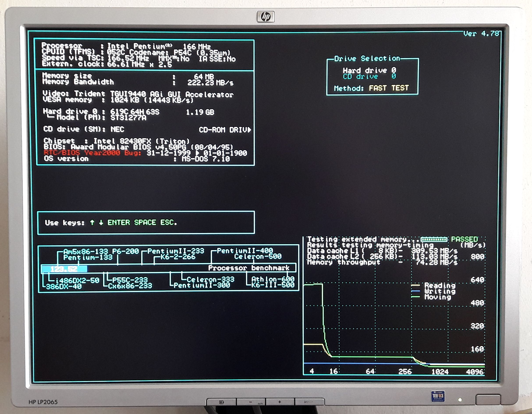Click the 'PentiumII-400' benchmark label

245,250
